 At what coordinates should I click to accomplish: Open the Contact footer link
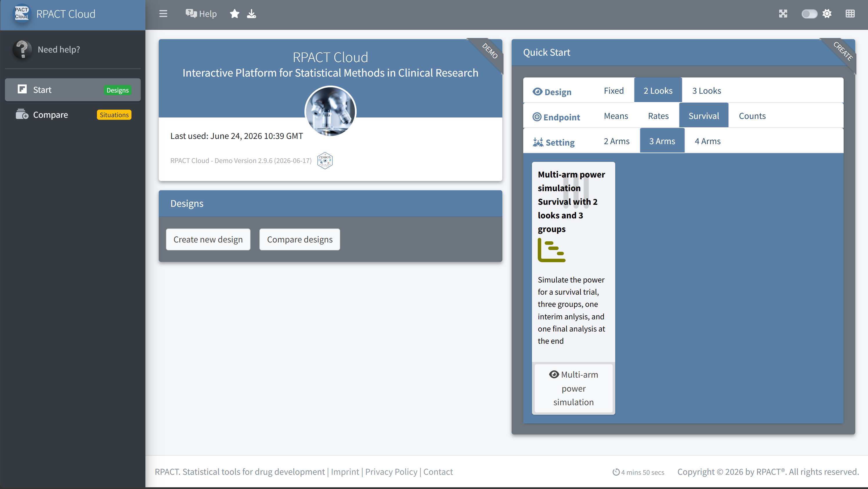438,472
